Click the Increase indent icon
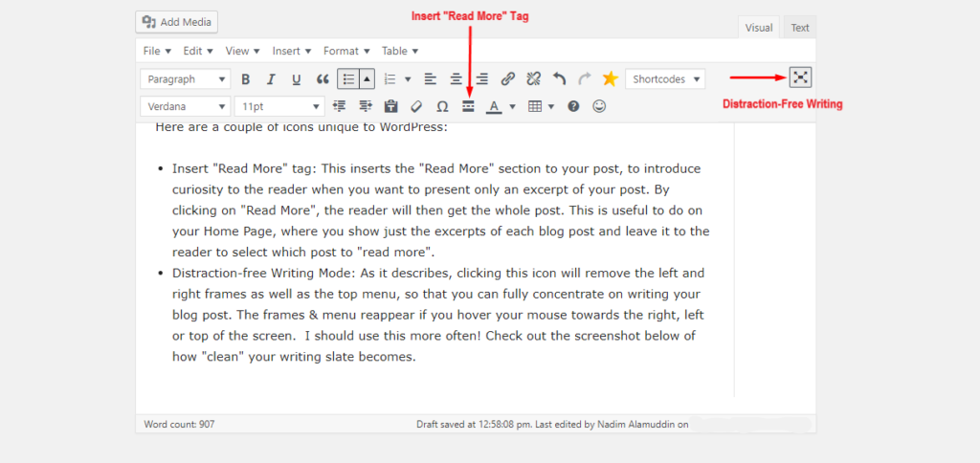The image size is (980, 463). (x=367, y=106)
